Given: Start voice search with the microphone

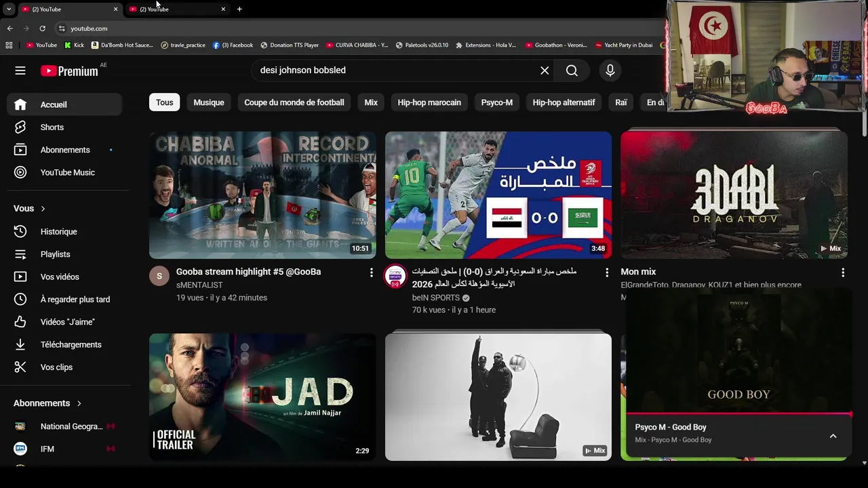Looking at the screenshot, I should 610,70.
